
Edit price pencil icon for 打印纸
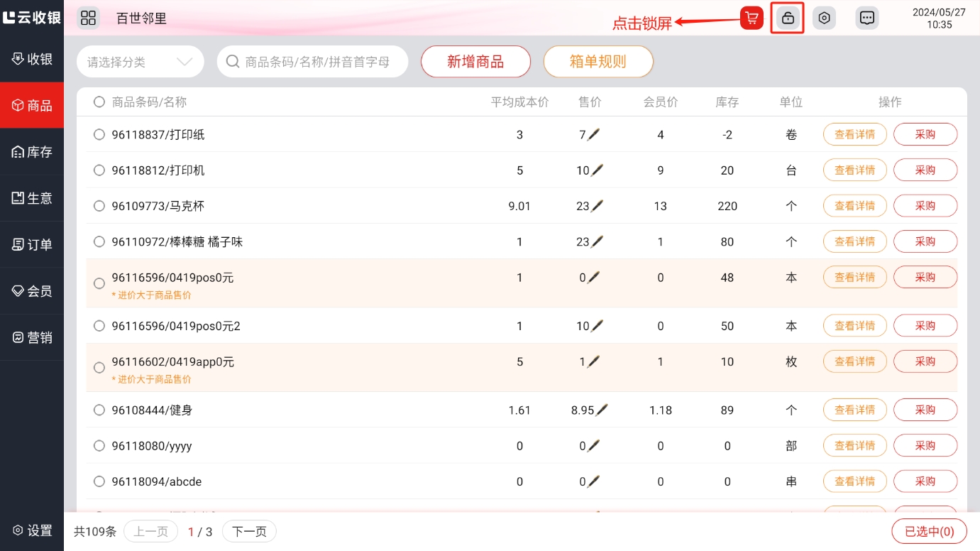594,134
